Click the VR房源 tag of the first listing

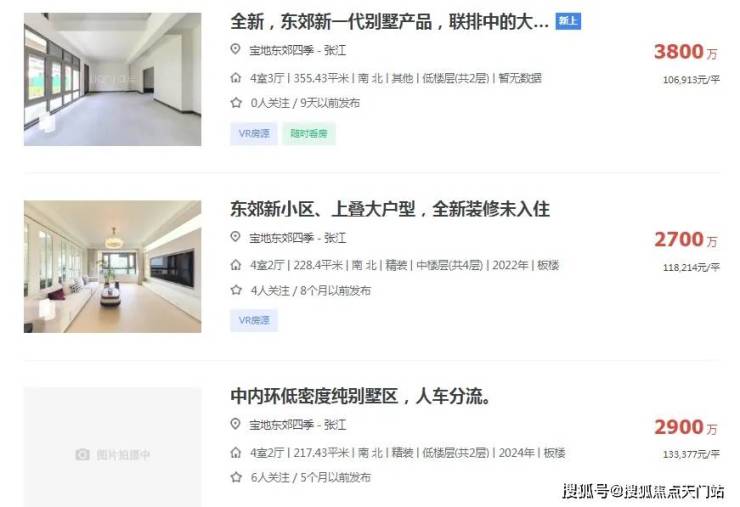254,134
